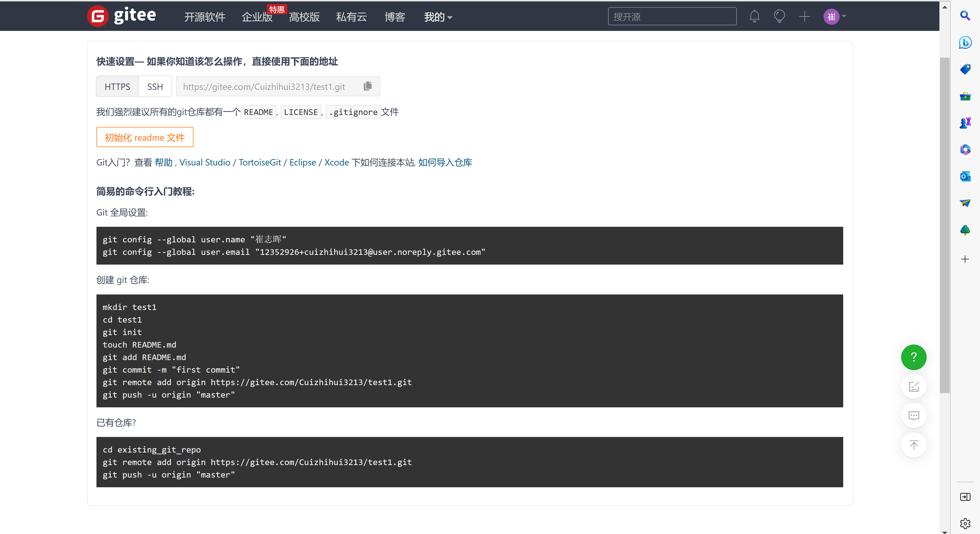This screenshot has height=534, width=980.
Task: Click scrollbar up arrow
Action: [x=944, y=7]
